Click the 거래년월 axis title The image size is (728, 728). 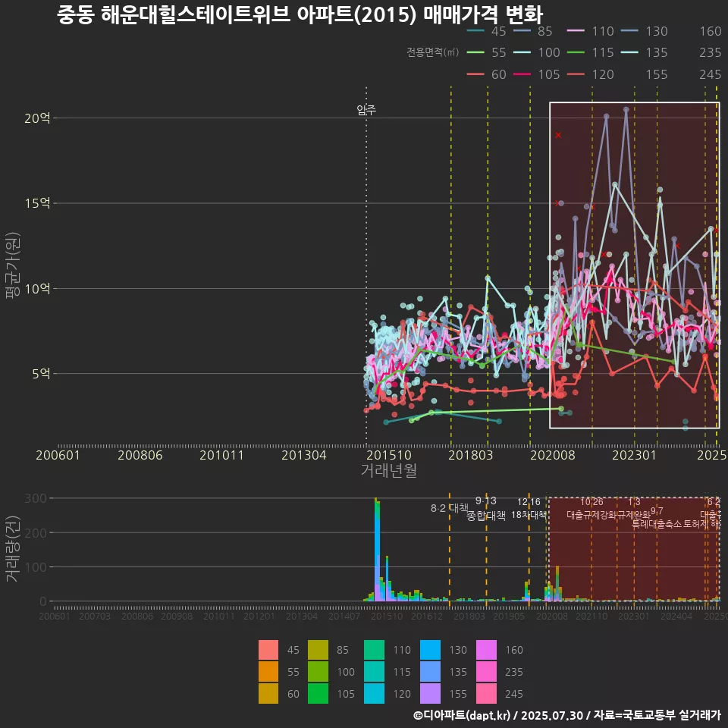coord(388,470)
